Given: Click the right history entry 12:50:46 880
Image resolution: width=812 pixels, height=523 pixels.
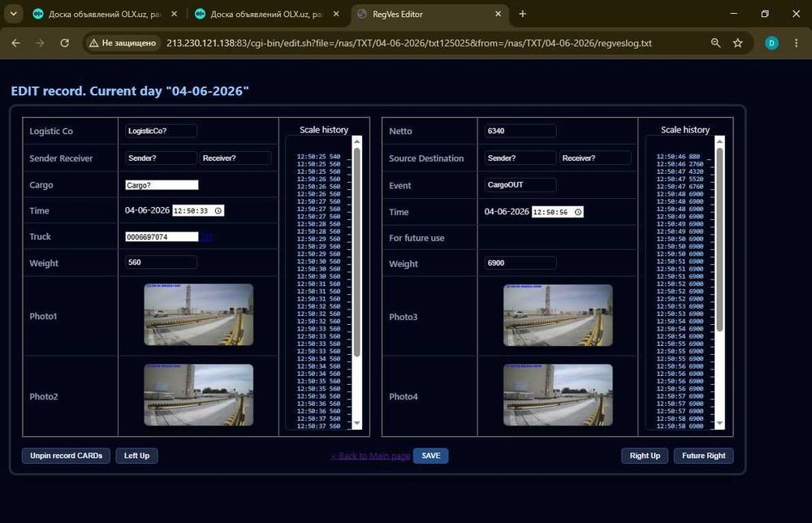Looking at the screenshot, I should pyautogui.click(x=678, y=157).
